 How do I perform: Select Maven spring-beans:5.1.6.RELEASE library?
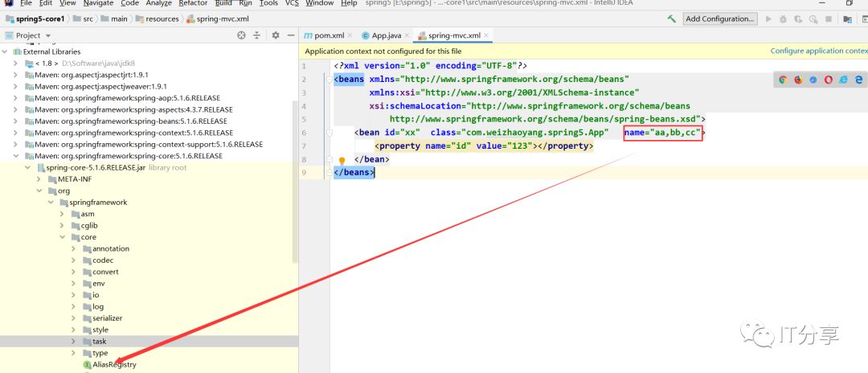131,121
